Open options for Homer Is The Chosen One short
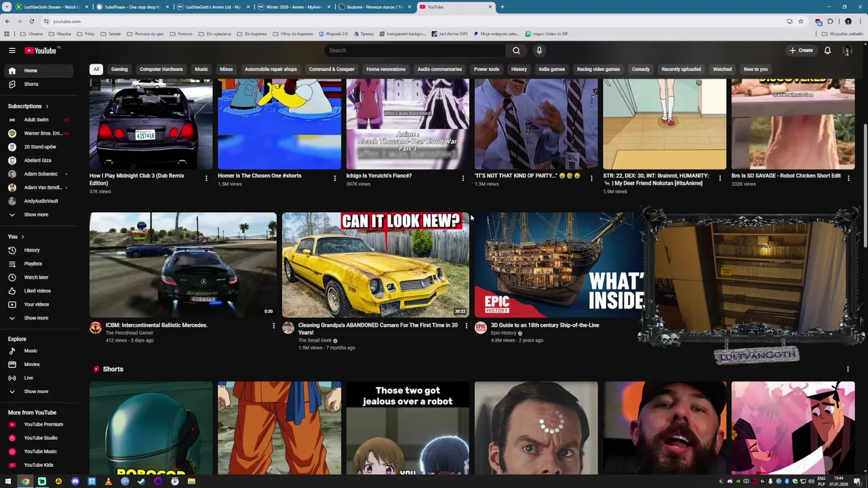The image size is (868, 488). point(334,178)
